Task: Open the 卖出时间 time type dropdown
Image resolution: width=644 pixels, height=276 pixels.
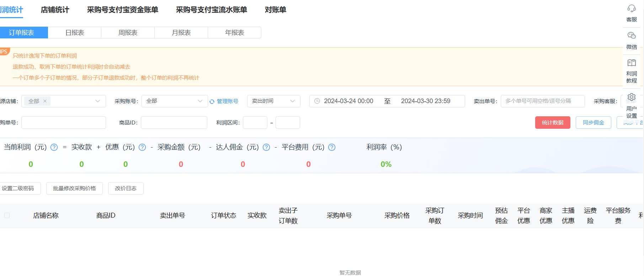Action: click(x=273, y=101)
